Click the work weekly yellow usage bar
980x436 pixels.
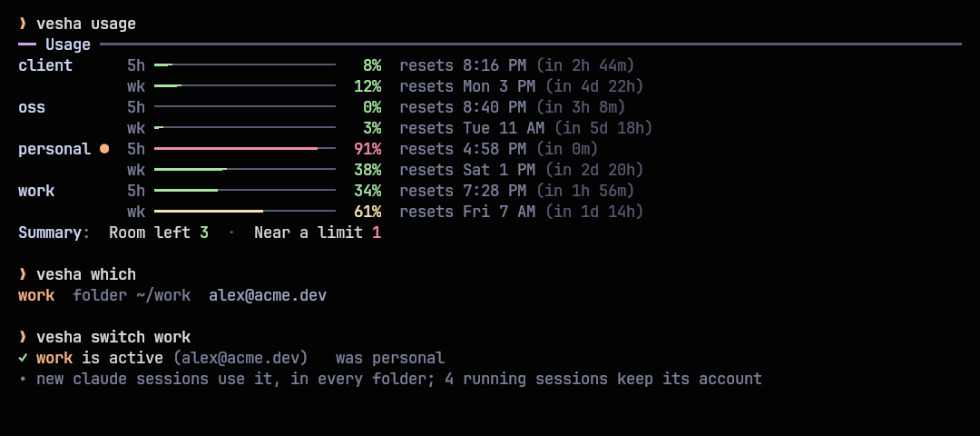pos(245,211)
